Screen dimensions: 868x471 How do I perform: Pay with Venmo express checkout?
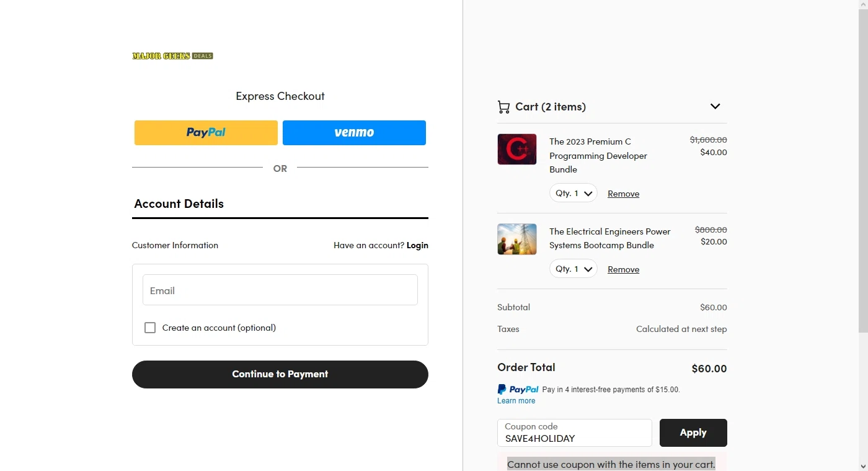click(354, 133)
